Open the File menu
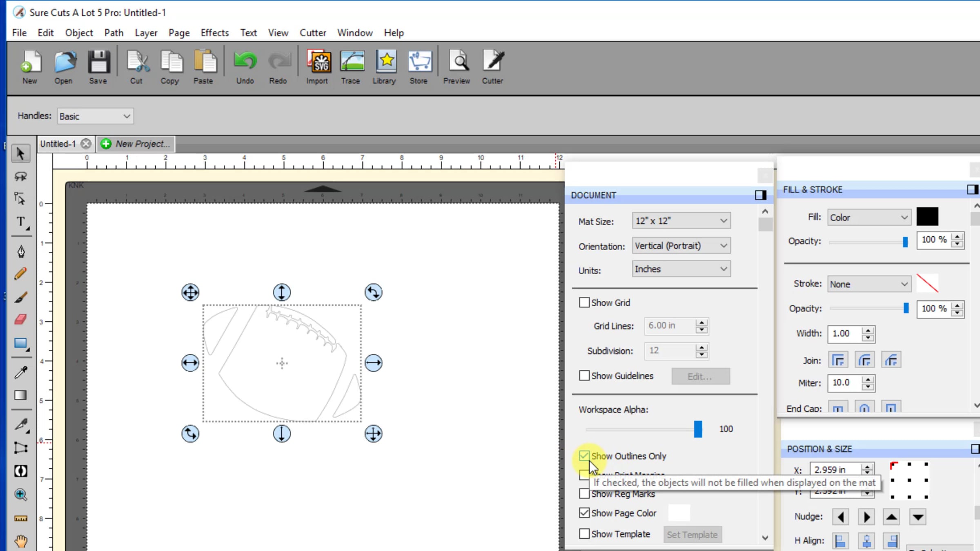Image resolution: width=980 pixels, height=551 pixels. (x=19, y=33)
